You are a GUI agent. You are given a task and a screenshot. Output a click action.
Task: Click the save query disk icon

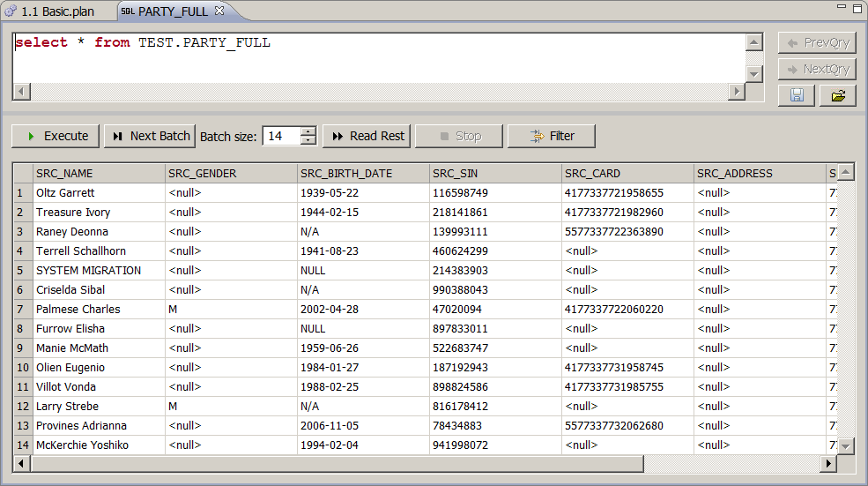[797, 95]
